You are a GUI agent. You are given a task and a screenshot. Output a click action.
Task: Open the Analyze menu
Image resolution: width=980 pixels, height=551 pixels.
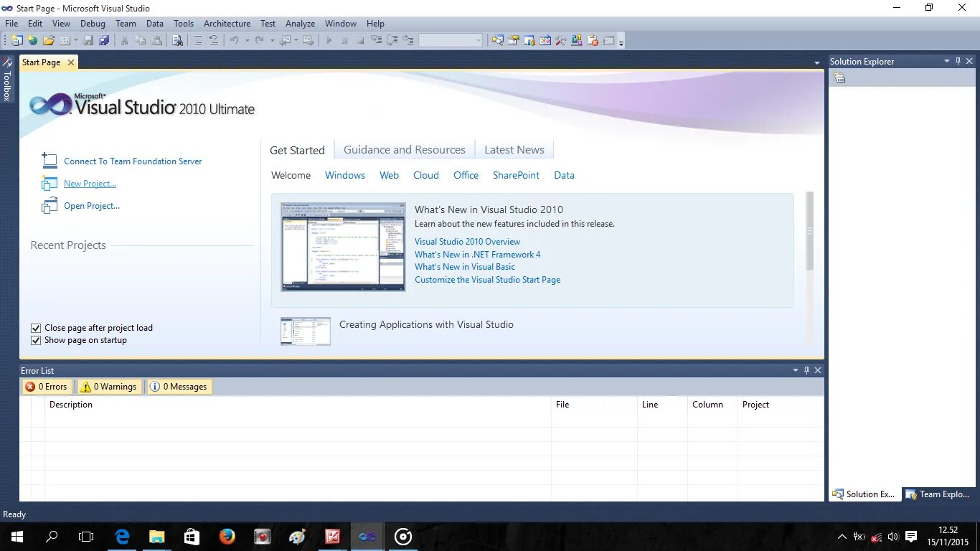300,24
